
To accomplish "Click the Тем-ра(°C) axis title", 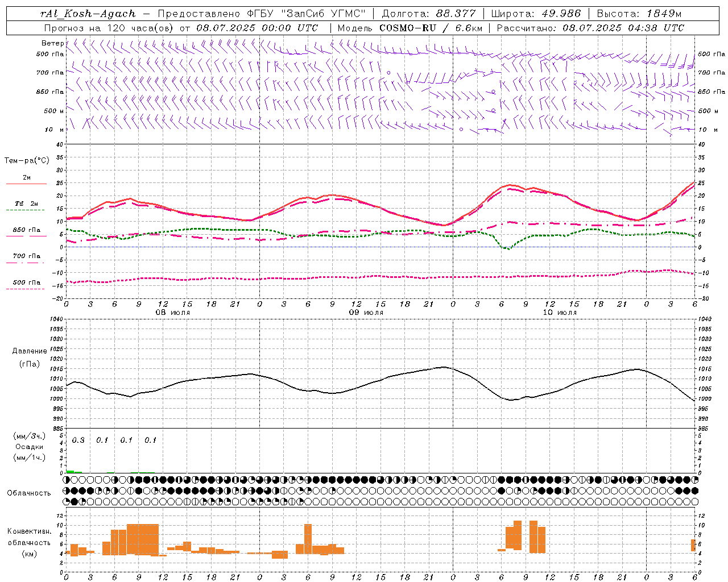I will [27, 161].
